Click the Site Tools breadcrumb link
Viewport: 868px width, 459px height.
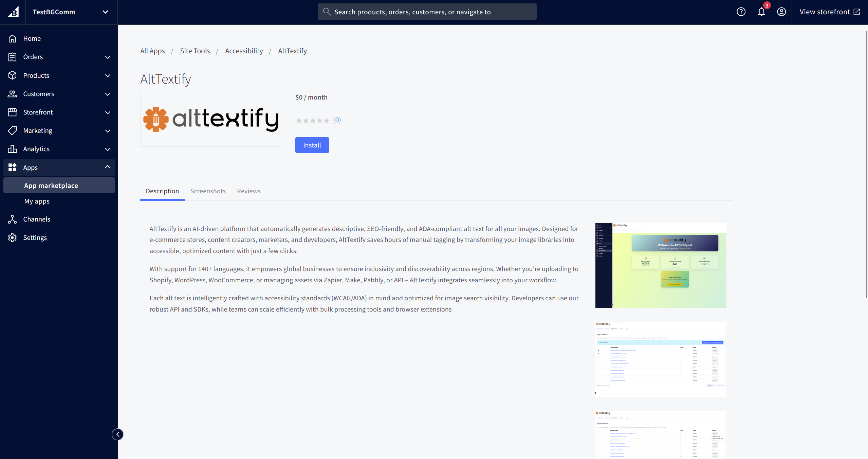(x=195, y=51)
